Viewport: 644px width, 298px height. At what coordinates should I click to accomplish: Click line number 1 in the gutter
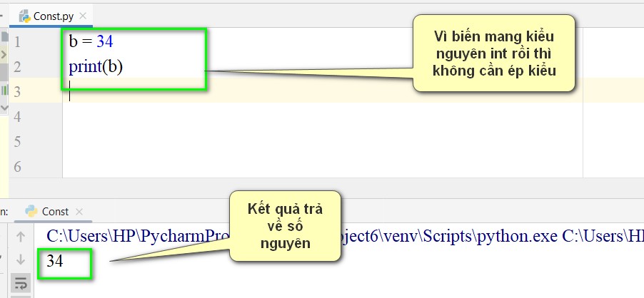click(x=17, y=41)
